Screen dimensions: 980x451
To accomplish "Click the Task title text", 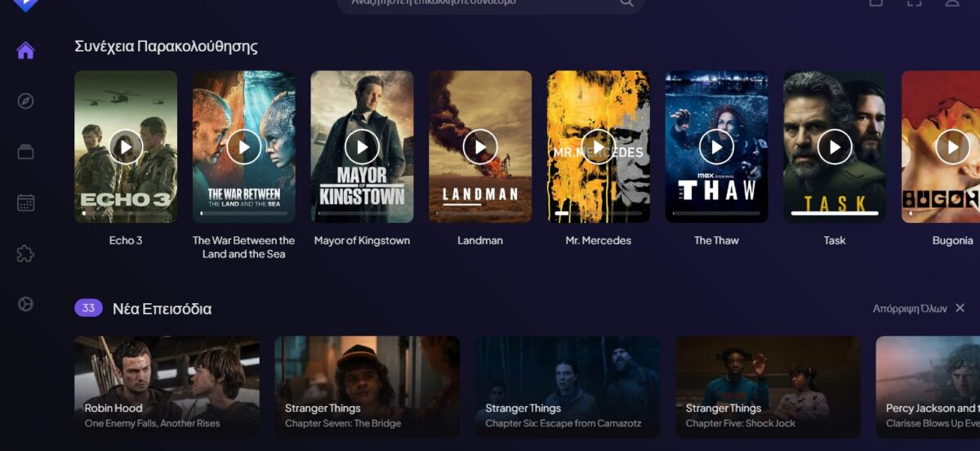I will click(x=835, y=240).
